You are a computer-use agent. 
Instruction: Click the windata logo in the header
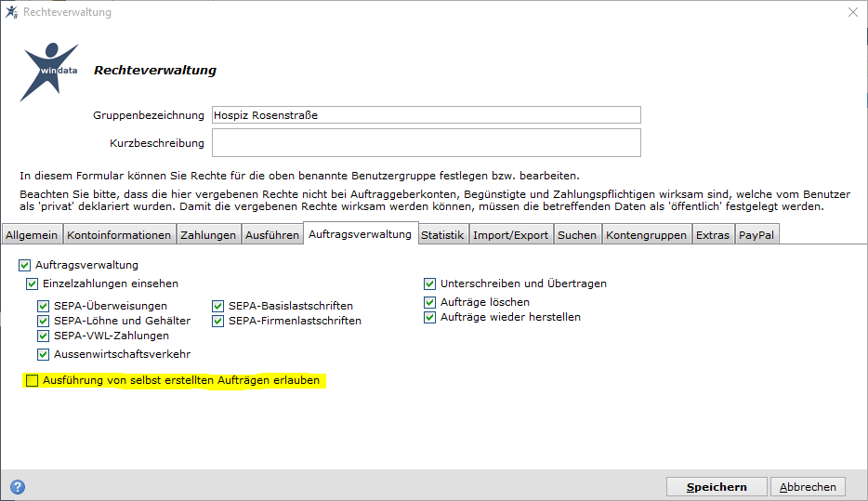[x=49, y=72]
